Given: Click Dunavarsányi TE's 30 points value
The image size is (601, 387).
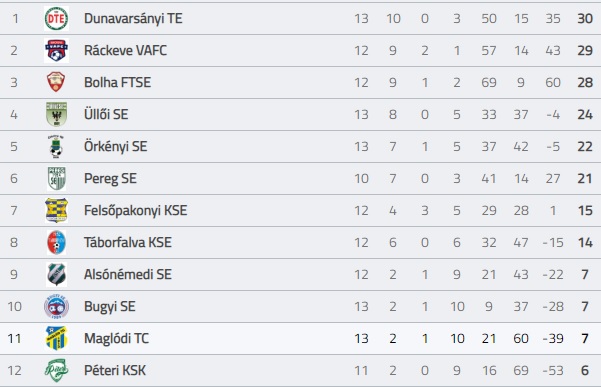Looking at the screenshot, I should [x=585, y=18].
